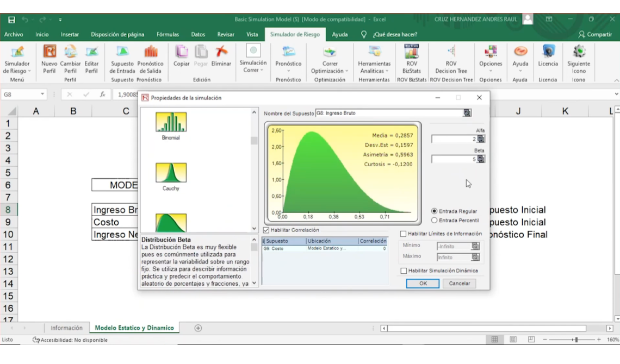
Task: Open the Fórmulas tab
Action: pos(168,34)
